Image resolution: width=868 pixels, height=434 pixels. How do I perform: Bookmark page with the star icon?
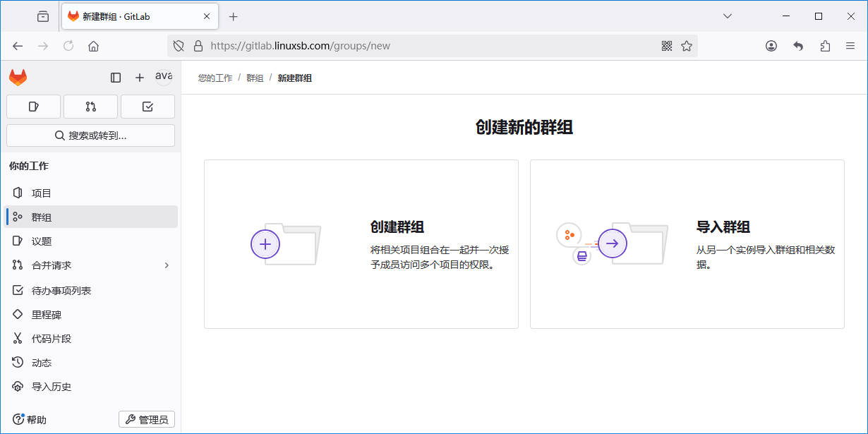[687, 46]
